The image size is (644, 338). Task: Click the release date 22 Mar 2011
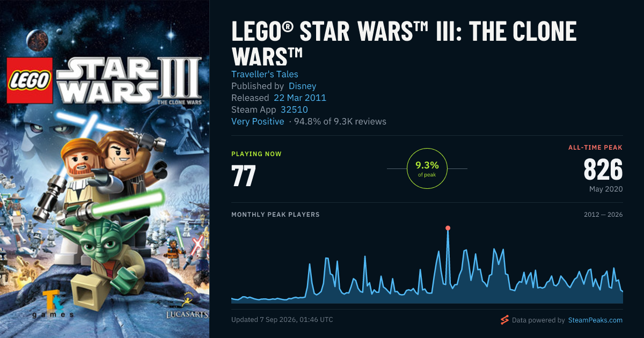tap(300, 98)
